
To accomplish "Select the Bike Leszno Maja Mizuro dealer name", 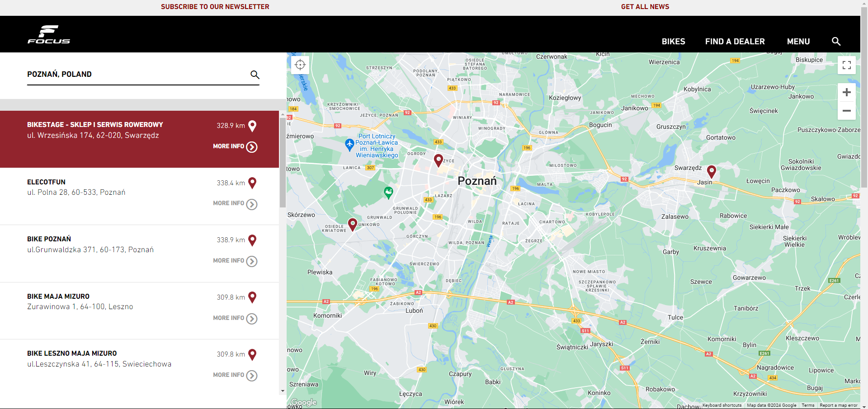I will (x=72, y=353).
